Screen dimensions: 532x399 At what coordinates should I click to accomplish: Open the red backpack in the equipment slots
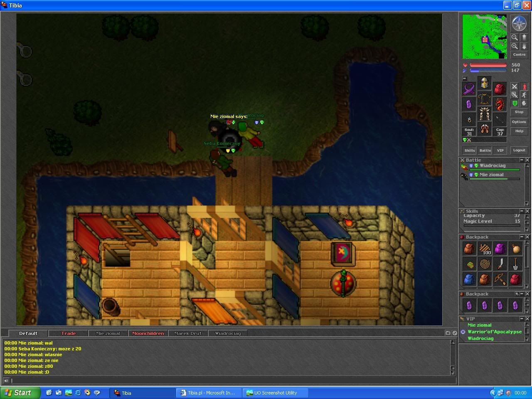(500, 89)
